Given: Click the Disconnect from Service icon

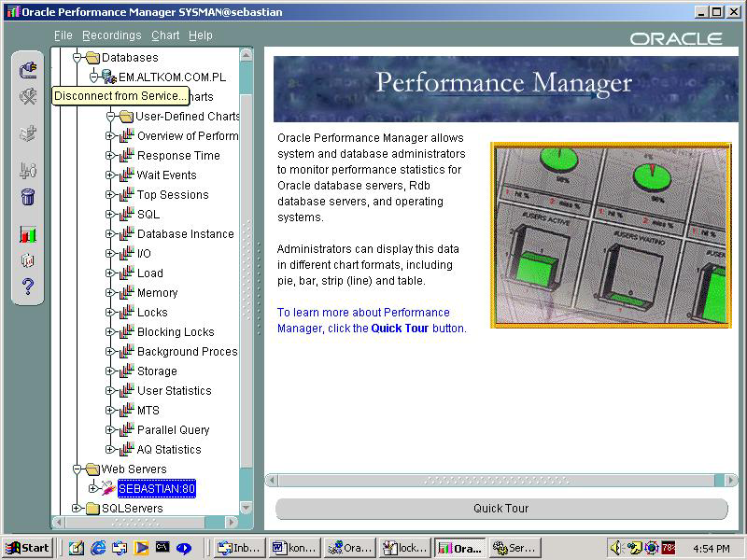Looking at the screenshot, I should (28, 97).
